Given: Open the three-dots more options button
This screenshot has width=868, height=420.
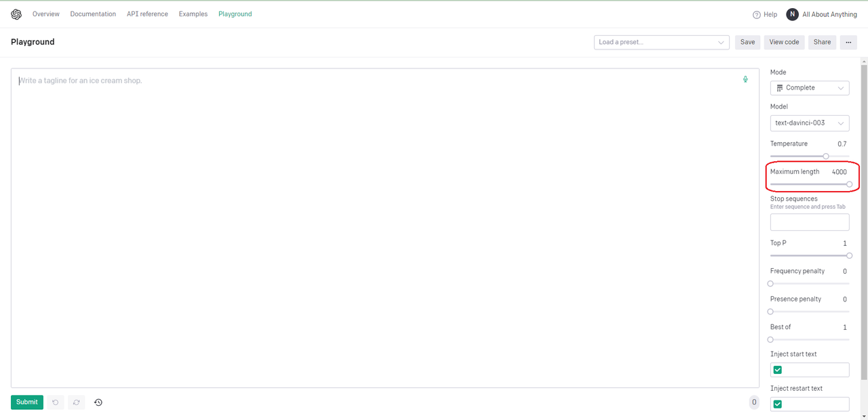Looking at the screenshot, I should (x=848, y=42).
